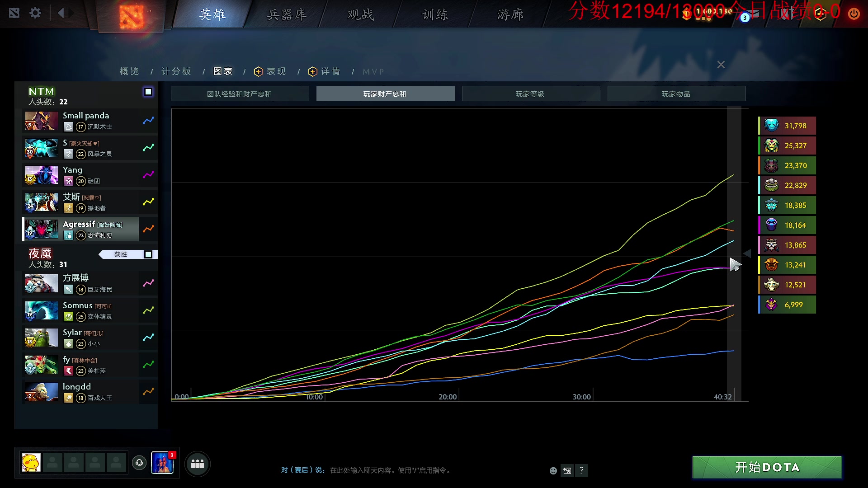Click the 18,385 net worth entry
868x488 pixels.
(787, 205)
